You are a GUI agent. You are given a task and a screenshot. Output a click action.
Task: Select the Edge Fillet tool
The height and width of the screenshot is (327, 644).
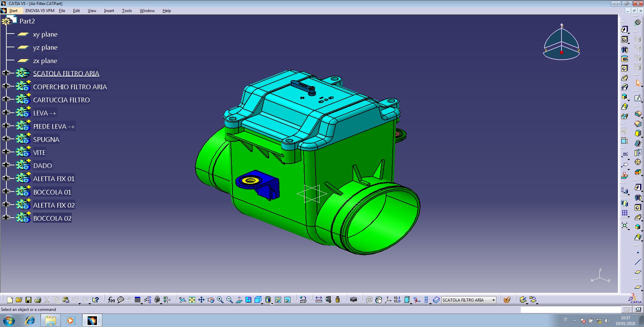(x=638, y=114)
